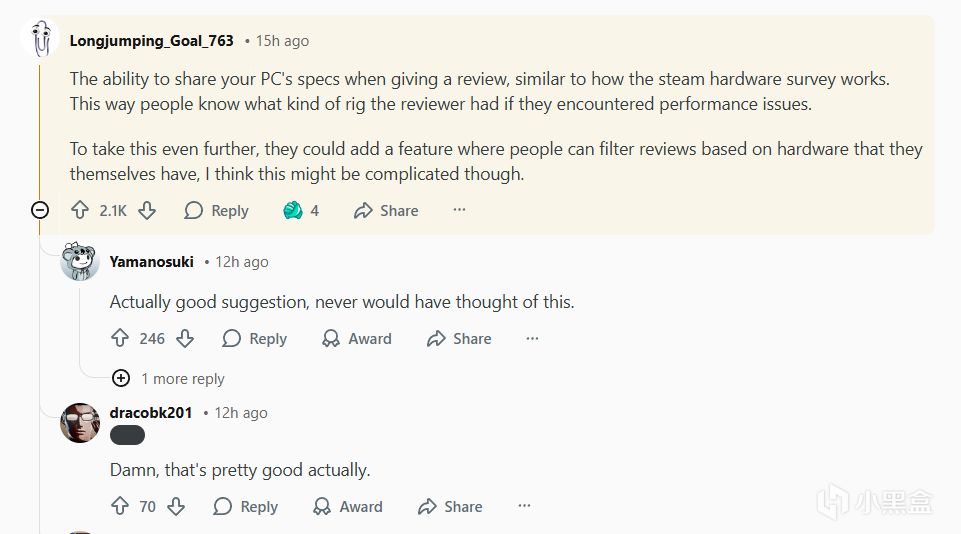Upvote Yamanosuki's comment
Viewport: 961px width, 534px height.
[x=120, y=339]
